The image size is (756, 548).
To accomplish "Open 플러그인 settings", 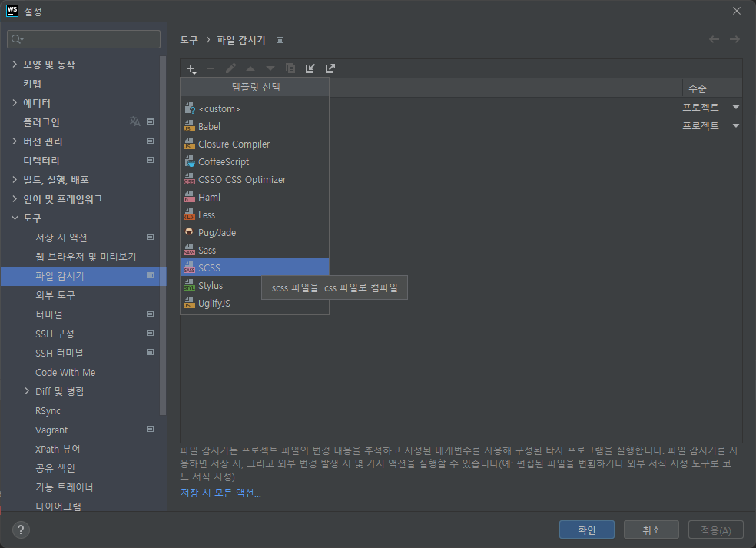I will [x=41, y=122].
